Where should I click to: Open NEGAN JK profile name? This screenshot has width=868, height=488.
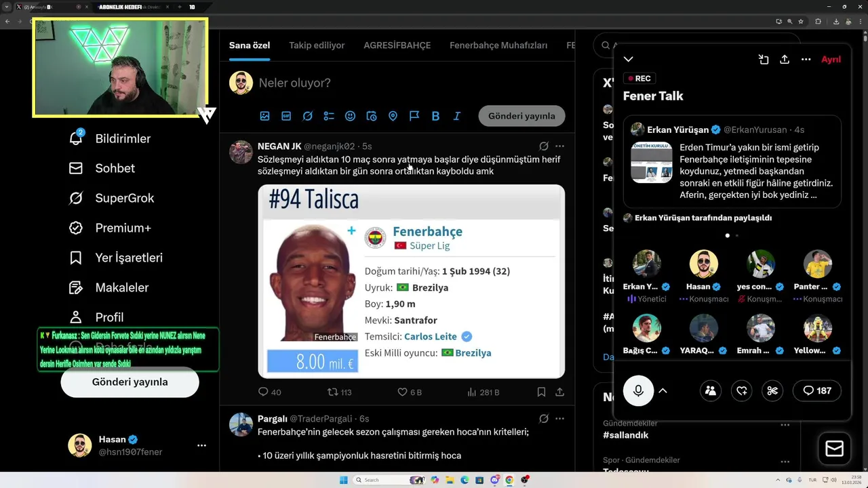279,146
